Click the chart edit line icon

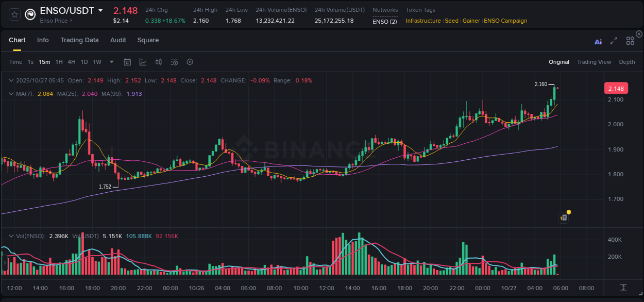143,62
